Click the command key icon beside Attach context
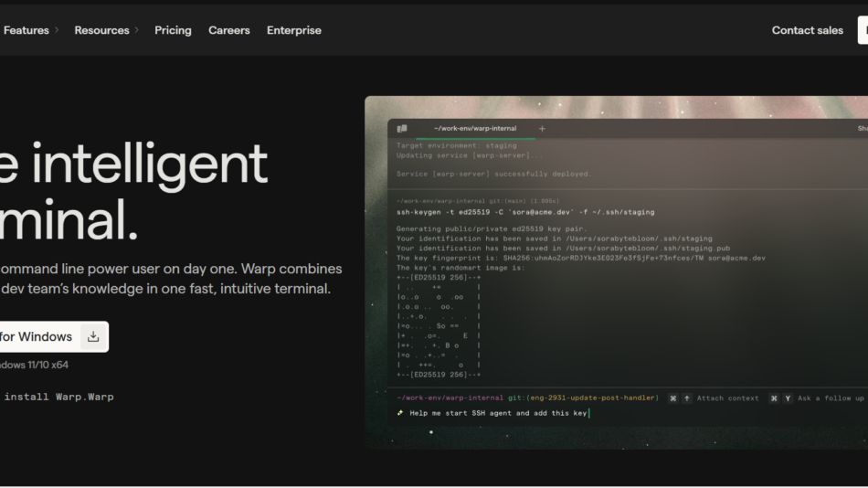 coord(672,398)
